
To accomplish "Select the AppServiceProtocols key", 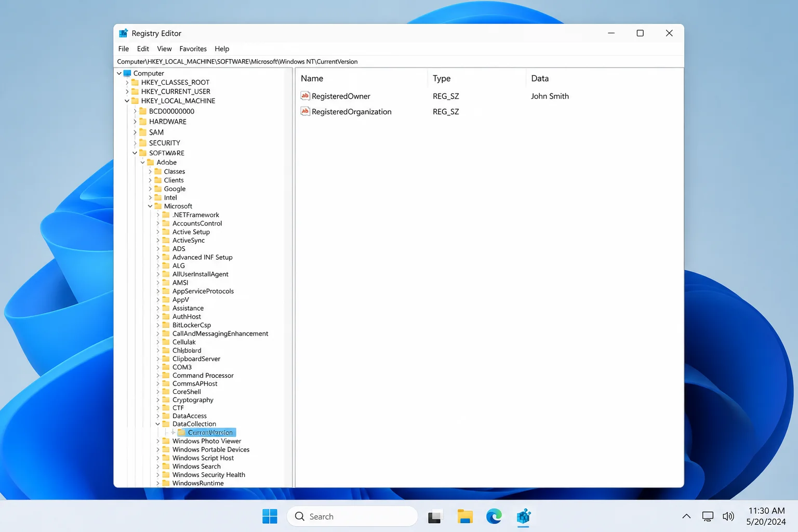I will tap(203, 291).
